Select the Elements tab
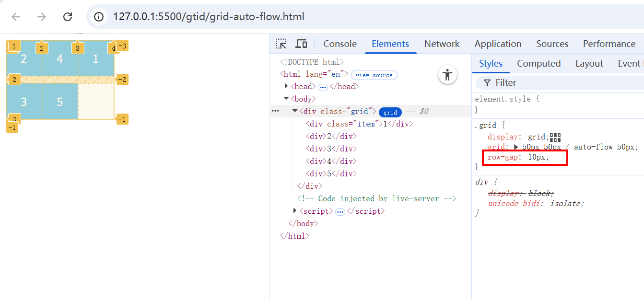Image resolution: width=644 pixels, height=300 pixels. click(x=390, y=44)
